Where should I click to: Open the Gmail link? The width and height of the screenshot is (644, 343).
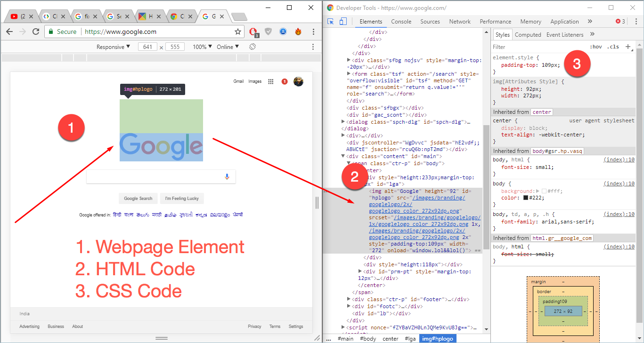point(238,81)
